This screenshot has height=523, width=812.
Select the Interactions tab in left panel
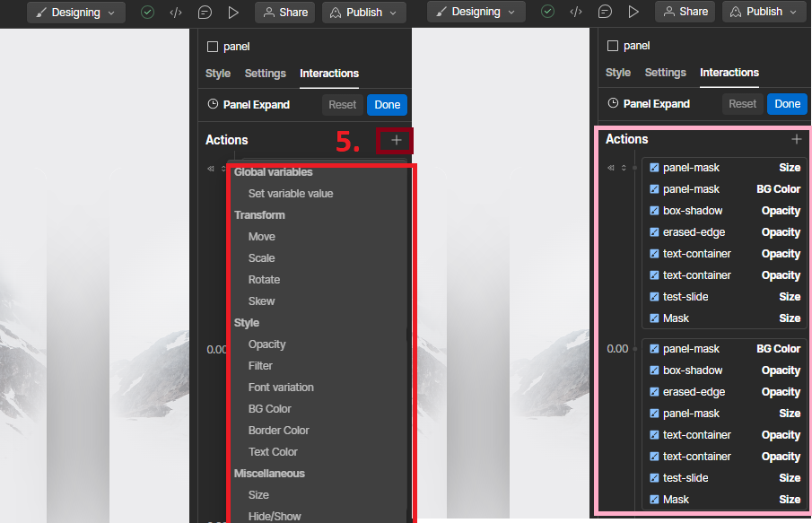(329, 74)
